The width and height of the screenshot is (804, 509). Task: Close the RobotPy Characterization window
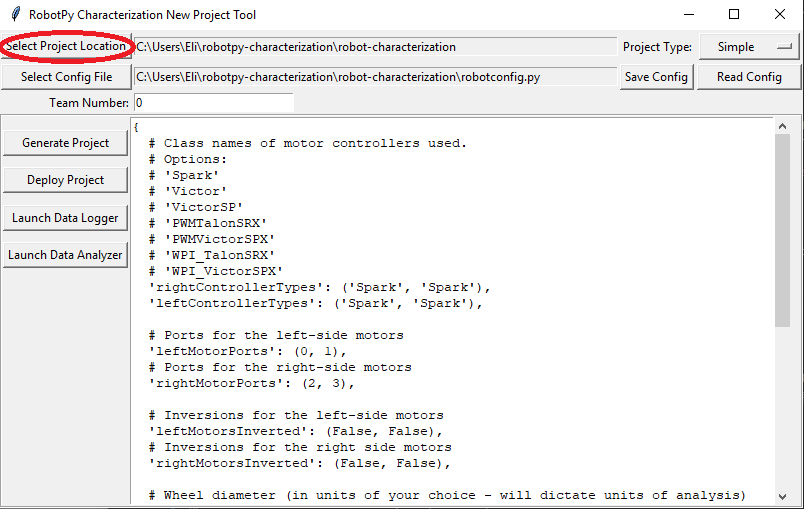pos(779,14)
